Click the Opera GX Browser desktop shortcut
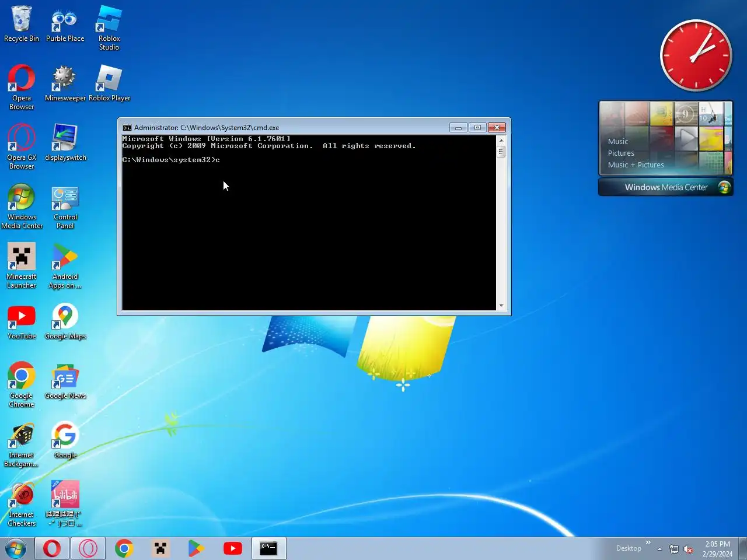747x560 pixels. (22, 146)
